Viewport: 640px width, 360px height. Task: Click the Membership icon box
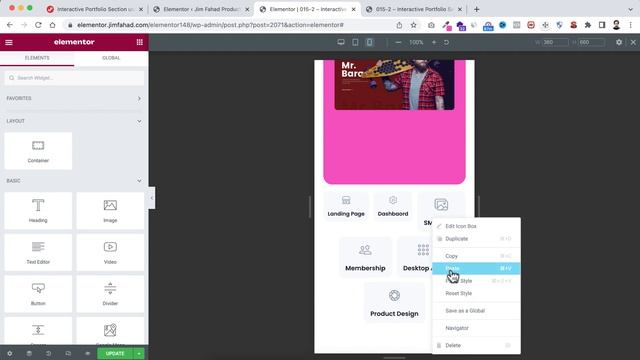365,257
